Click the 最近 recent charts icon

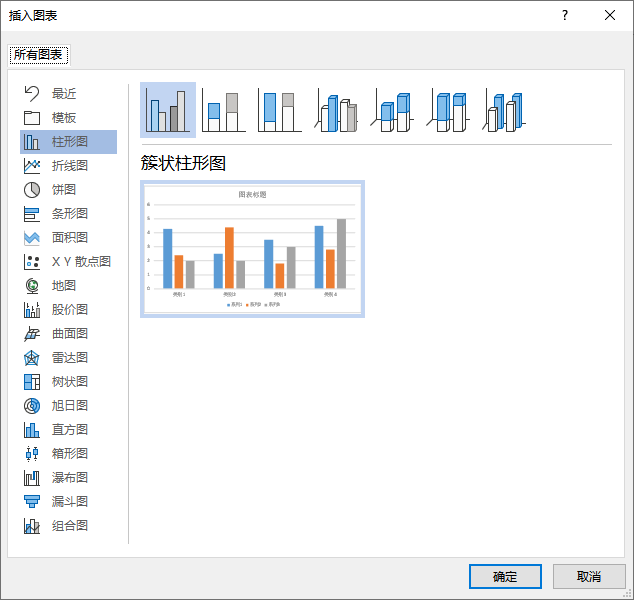tap(32, 94)
